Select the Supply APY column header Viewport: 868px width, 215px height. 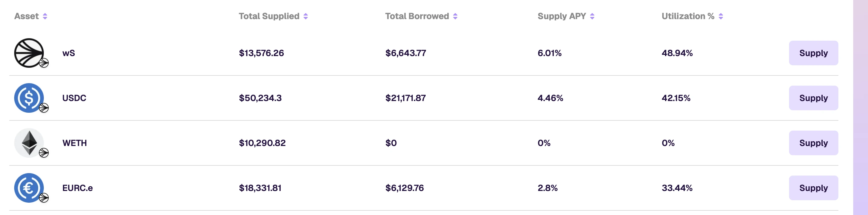pos(562,16)
